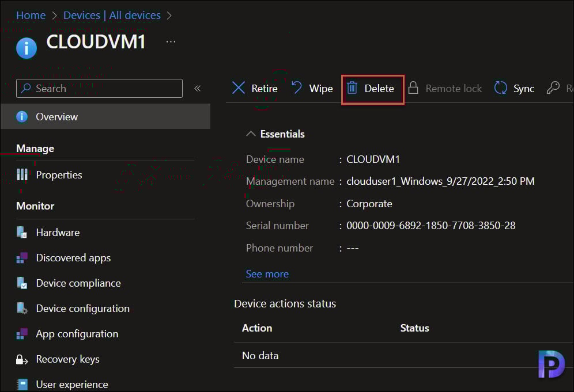Screen dimensions: 574x392
Task: Click the User experience icon
Action: coord(22,385)
